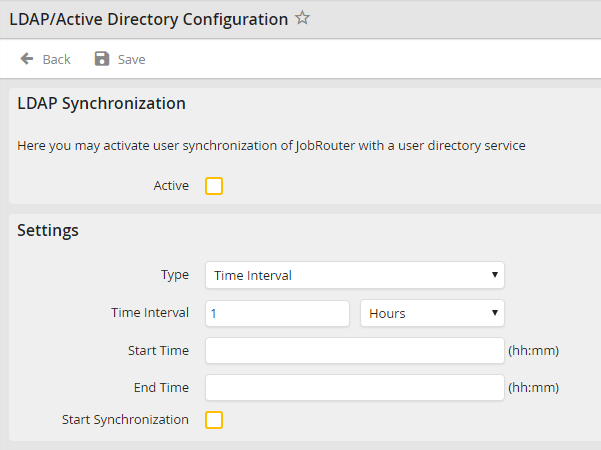Mark page as favorite with star icon

[302, 18]
